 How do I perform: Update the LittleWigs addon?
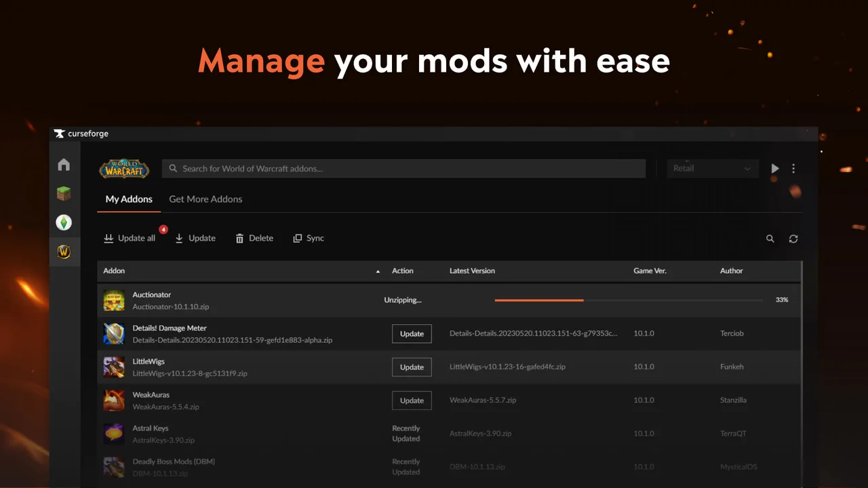412,367
